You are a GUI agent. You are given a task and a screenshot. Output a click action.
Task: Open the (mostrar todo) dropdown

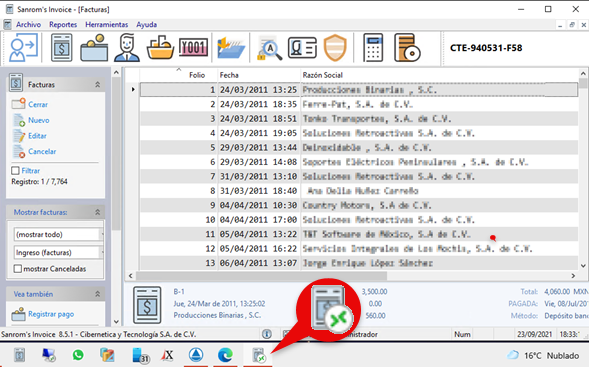(x=58, y=234)
